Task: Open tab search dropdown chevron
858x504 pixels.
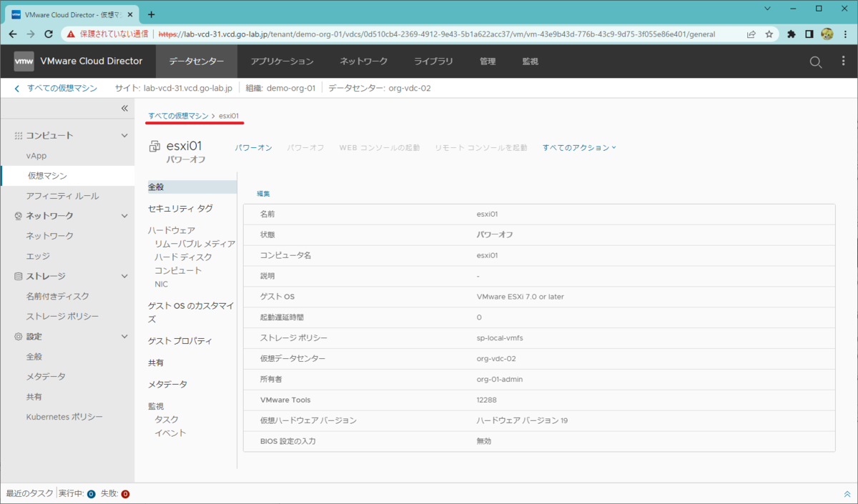Action: coord(766,9)
